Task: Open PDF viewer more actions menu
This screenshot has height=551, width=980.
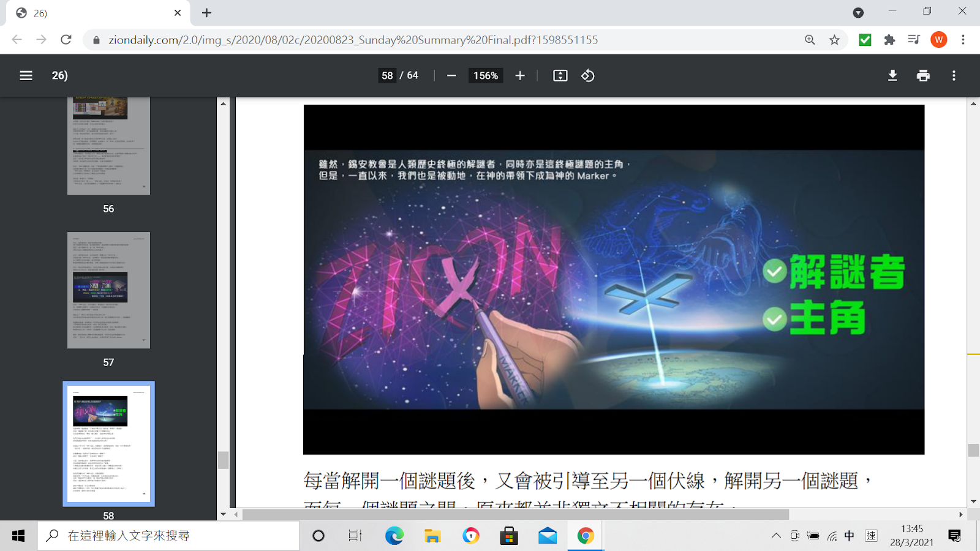Action: coord(954,75)
